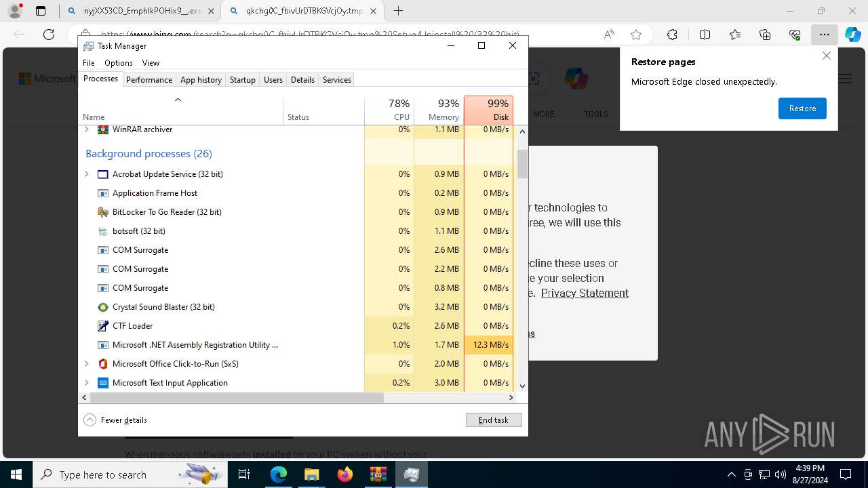Expand Microsoft Office Click-to-Run row
This screenshot has height=488, width=868.
[86, 364]
